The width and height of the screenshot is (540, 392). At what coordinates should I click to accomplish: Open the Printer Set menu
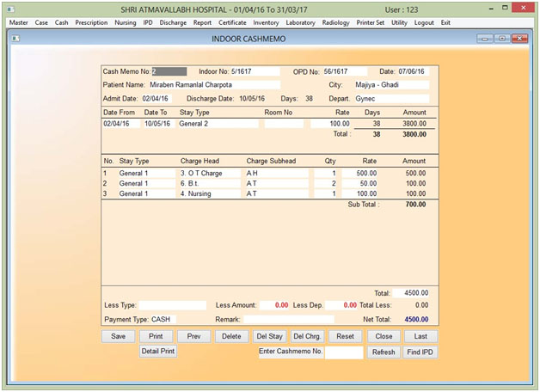tap(371, 22)
